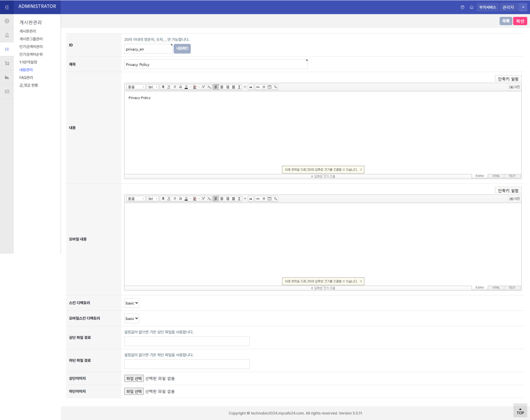The height and width of the screenshot is (420, 530).
Task: Pick font color in the 내용 editor
Action: tap(186, 87)
